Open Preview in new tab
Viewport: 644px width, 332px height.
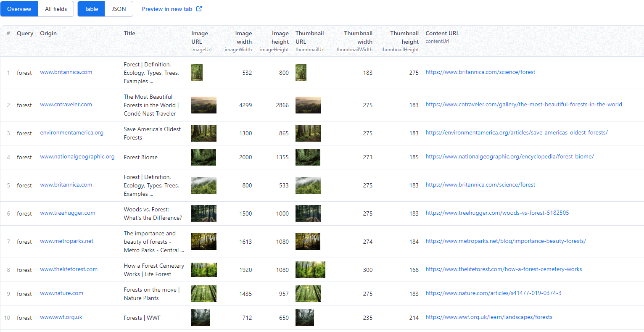(167, 8)
